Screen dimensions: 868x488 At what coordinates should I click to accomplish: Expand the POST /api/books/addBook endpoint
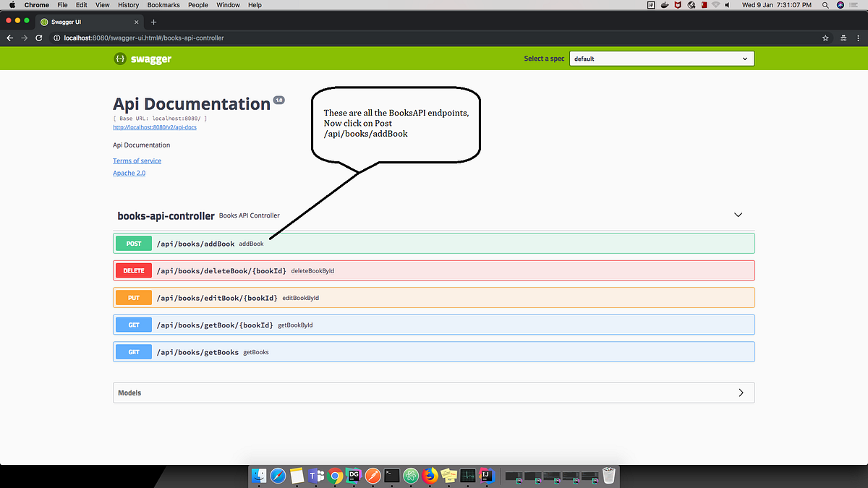pyautogui.click(x=434, y=244)
